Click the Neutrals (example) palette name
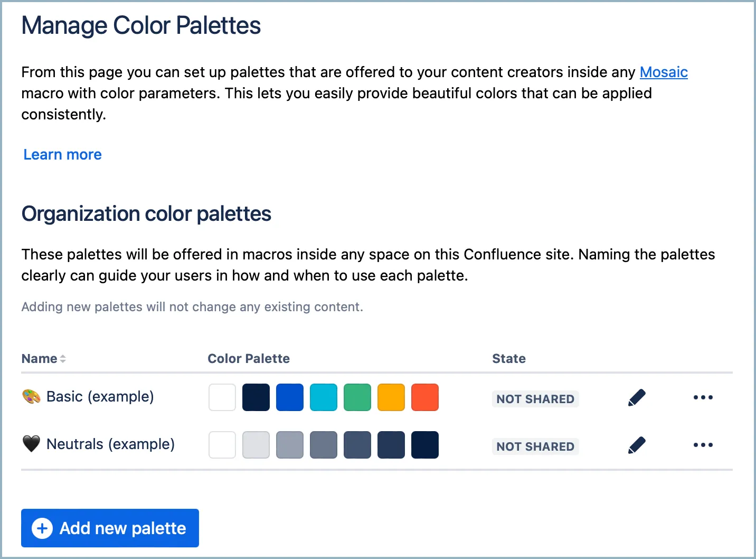This screenshot has height=559, width=756. (110, 444)
